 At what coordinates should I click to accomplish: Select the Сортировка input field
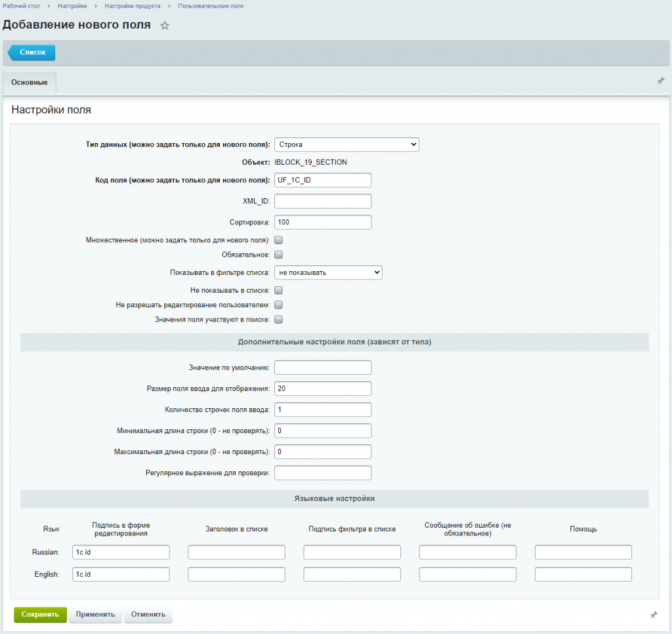pos(323,222)
